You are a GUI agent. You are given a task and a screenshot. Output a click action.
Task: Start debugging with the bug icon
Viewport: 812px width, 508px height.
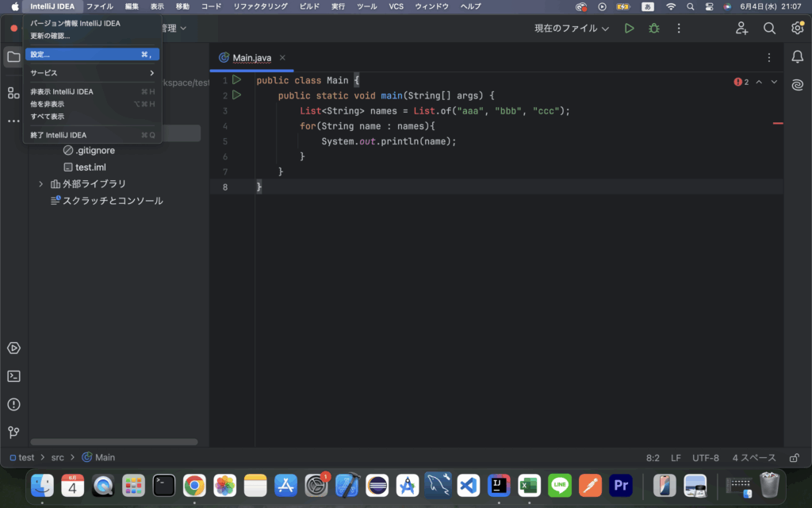pos(653,29)
